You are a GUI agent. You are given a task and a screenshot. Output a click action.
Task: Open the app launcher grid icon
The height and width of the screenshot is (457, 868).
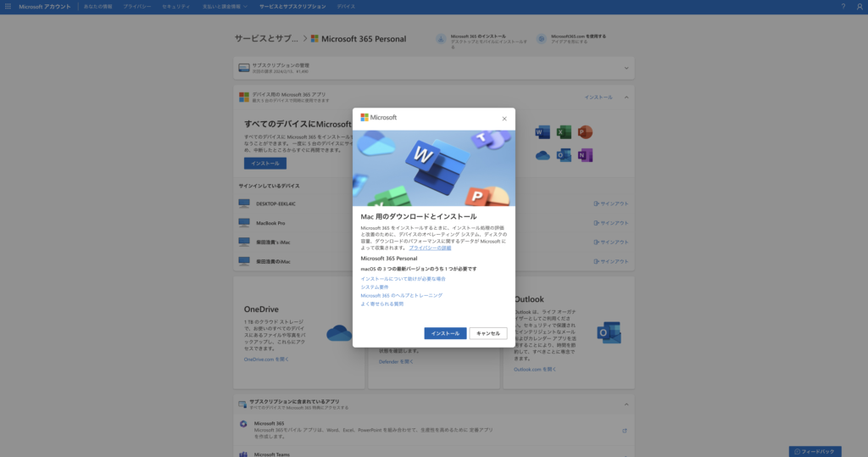pyautogui.click(x=8, y=7)
